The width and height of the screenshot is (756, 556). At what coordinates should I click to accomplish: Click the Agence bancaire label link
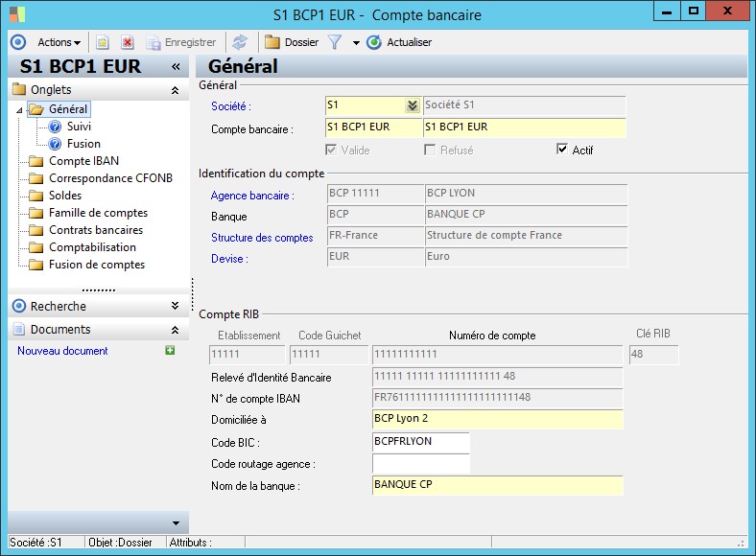pyautogui.click(x=252, y=196)
